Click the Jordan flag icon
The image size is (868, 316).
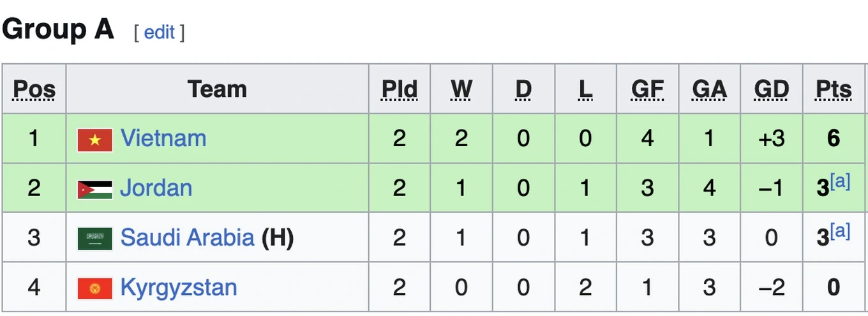94,189
